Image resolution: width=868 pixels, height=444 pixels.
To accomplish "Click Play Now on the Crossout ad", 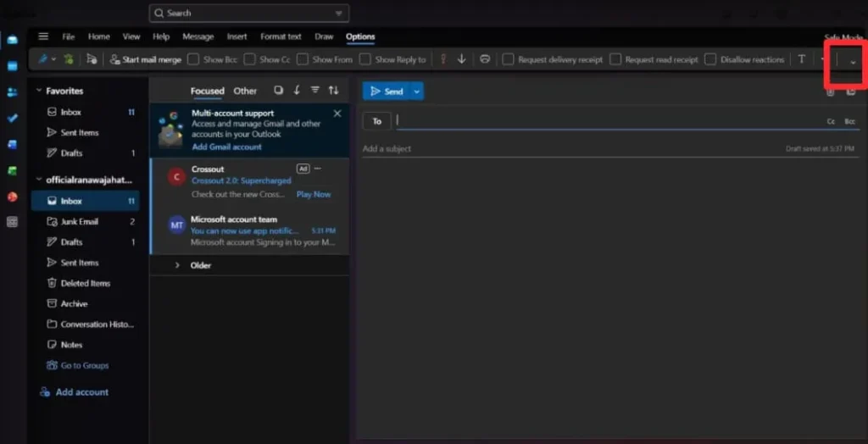I will [314, 194].
